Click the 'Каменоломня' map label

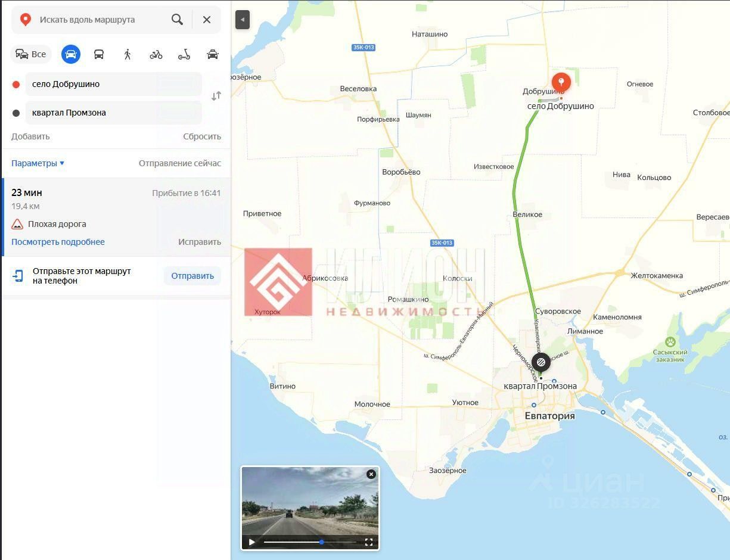pos(617,318)
